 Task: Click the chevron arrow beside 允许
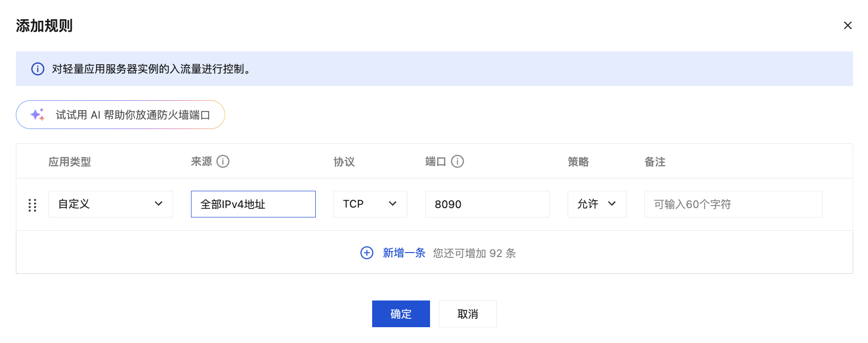pyautogui.click(x=612, y=204)
